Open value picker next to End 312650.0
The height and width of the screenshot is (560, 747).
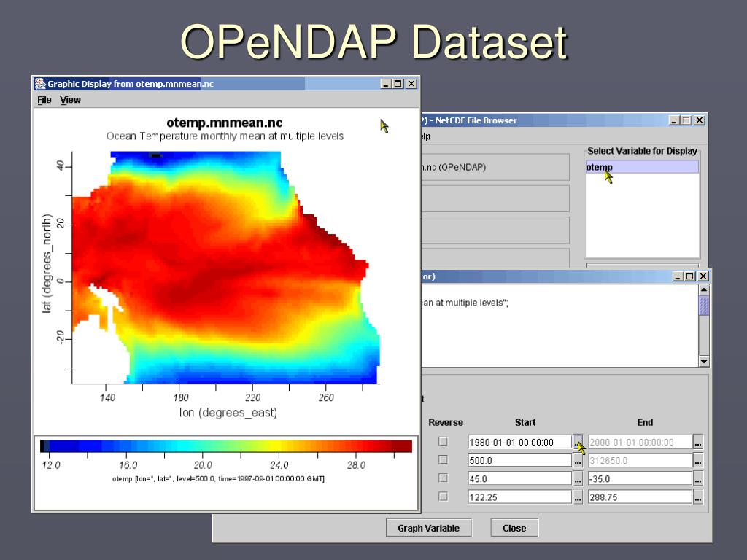coord(698,461)
